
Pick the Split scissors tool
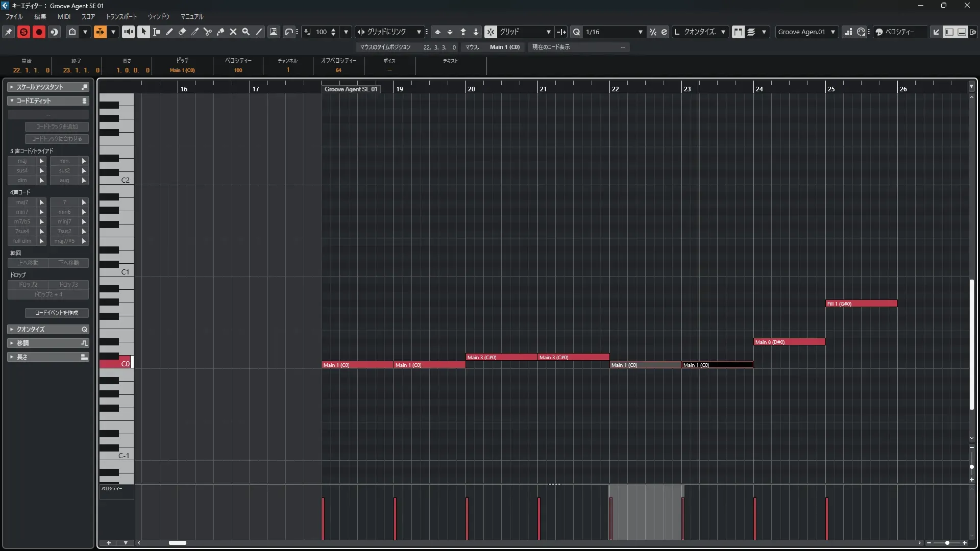tap(208, 32)
